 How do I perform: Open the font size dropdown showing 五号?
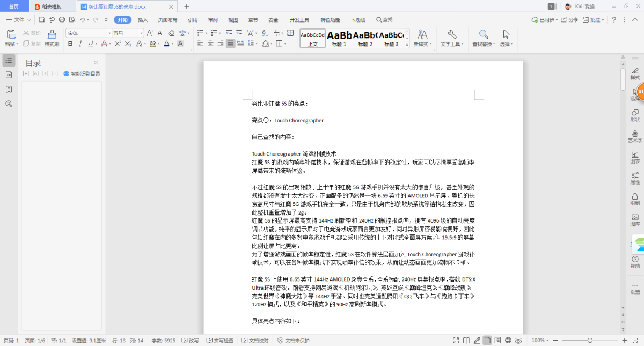click(128, 33)
